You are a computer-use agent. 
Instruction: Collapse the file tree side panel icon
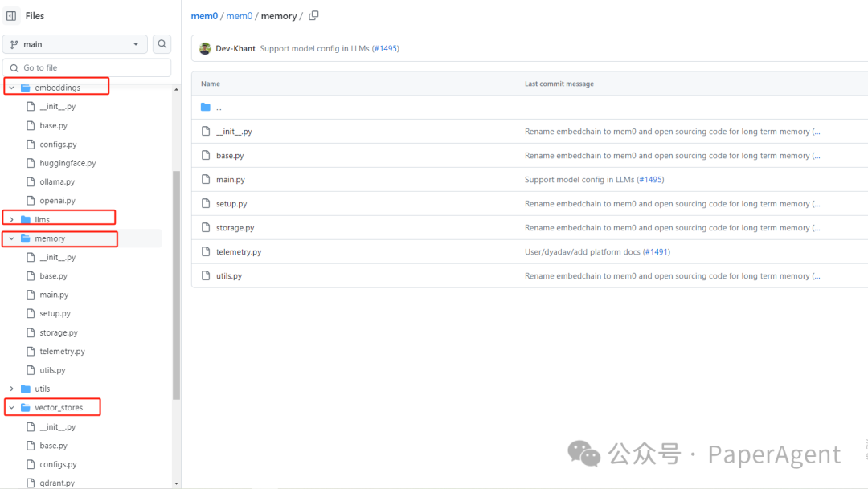(x=11, y=16)
